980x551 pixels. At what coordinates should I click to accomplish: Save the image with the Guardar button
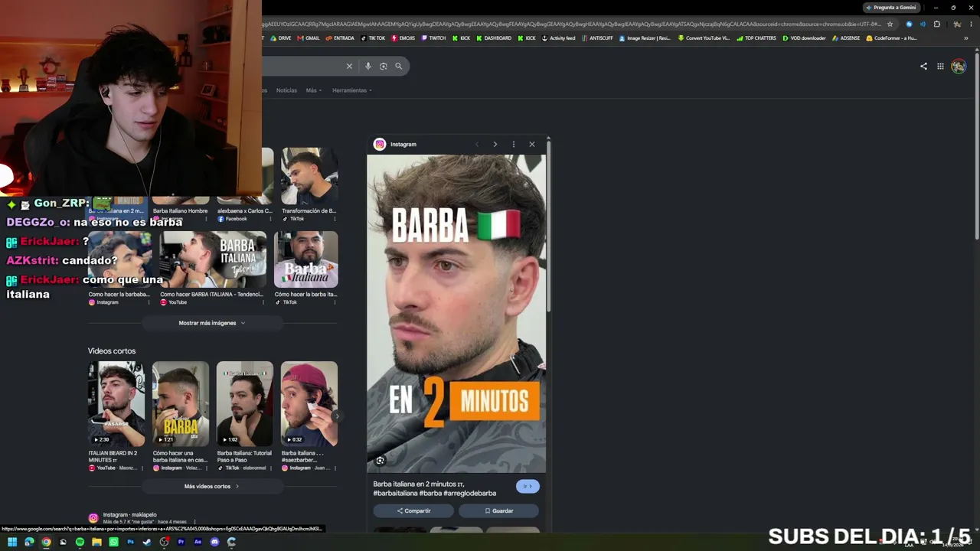(x=498, y=510)
